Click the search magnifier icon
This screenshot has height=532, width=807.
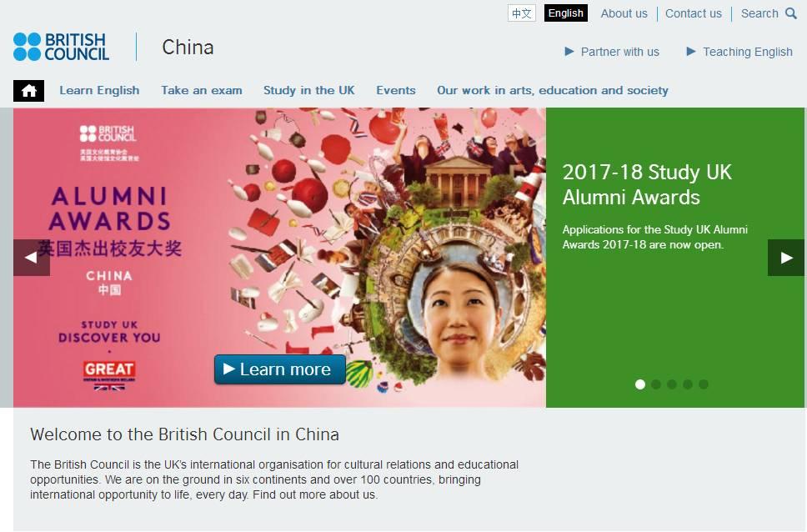[791, 13]
